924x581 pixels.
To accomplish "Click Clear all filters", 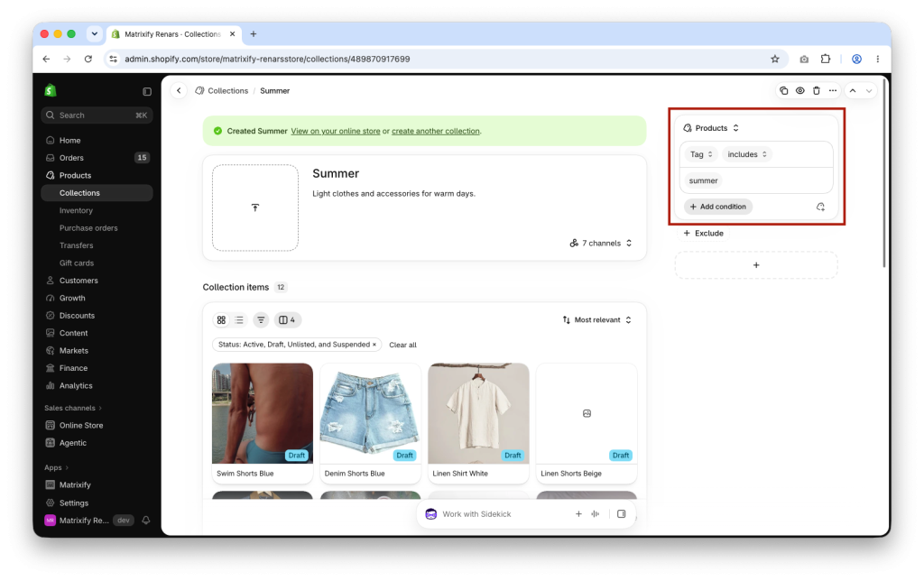I will tap(402, 345).
